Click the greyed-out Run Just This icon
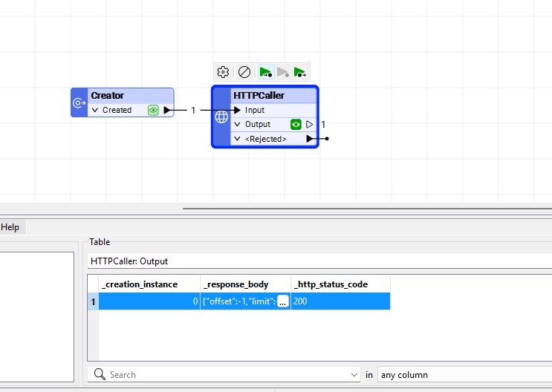Image resolution: width=552 pixels, height=392 pixels. click(x=283, y=72)
